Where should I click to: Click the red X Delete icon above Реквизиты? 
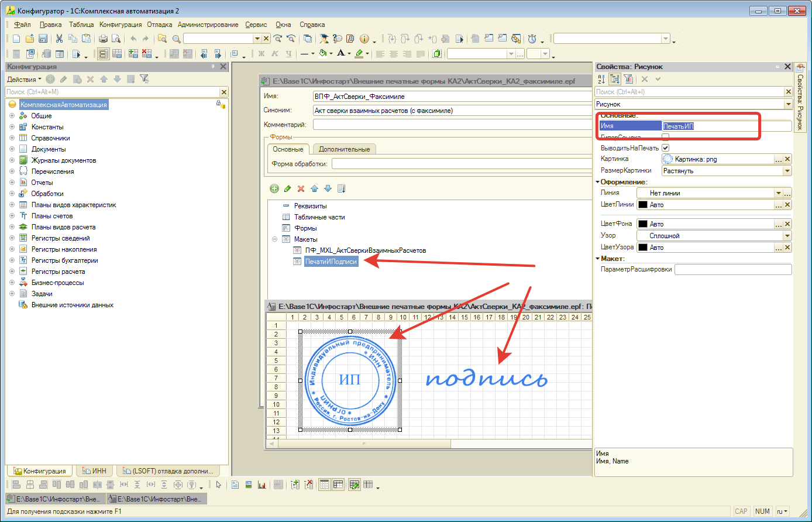click(301, 188)
